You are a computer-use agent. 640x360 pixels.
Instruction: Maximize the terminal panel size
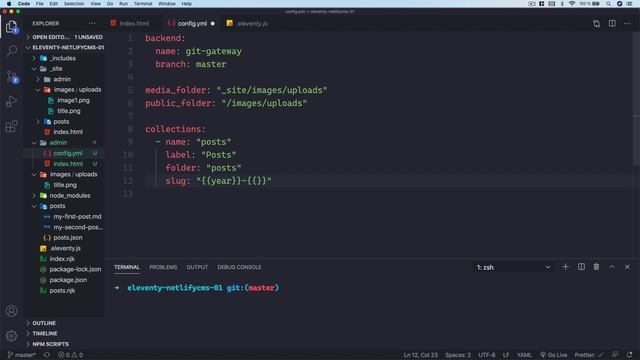[612, 267]
